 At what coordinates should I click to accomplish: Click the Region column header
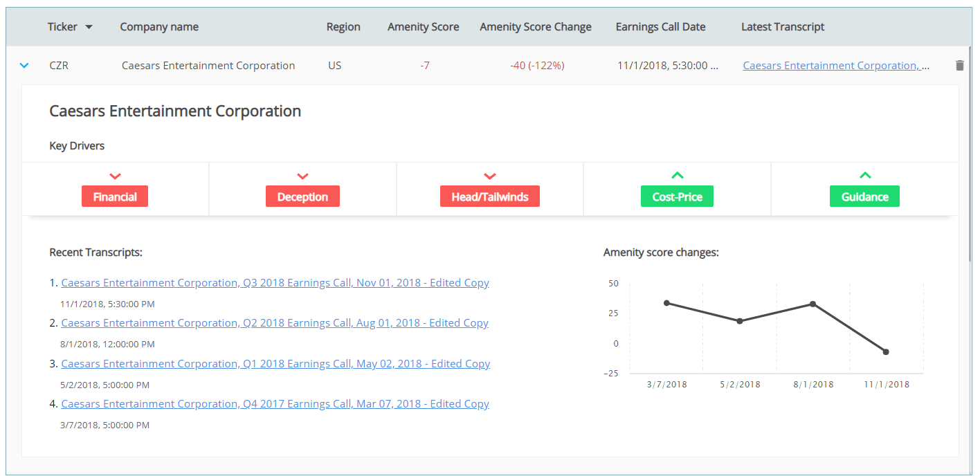click(x=343, y=27)
